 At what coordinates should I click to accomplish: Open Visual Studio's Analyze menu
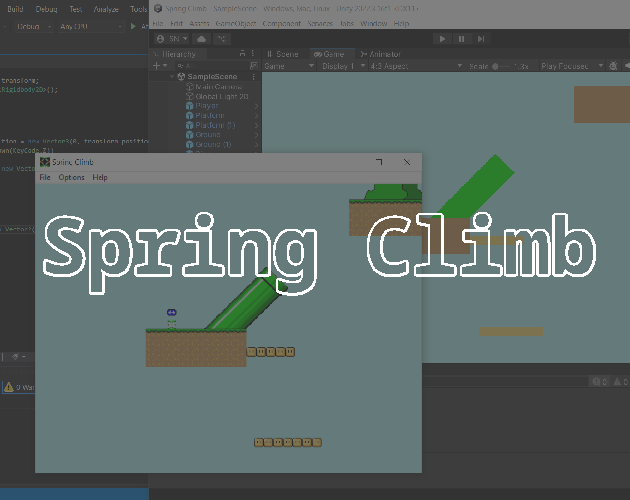(x=106, y=9)
